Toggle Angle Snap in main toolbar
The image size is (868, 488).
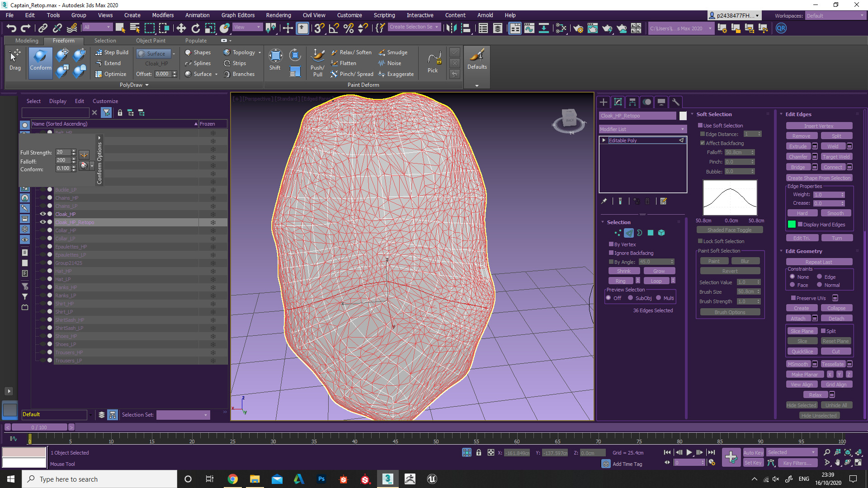point(334,28)
